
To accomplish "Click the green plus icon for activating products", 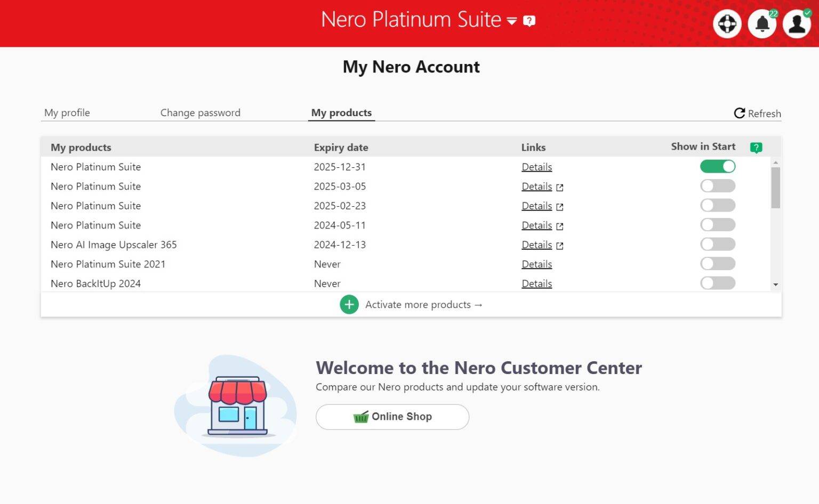I will [x=349, y=304].
